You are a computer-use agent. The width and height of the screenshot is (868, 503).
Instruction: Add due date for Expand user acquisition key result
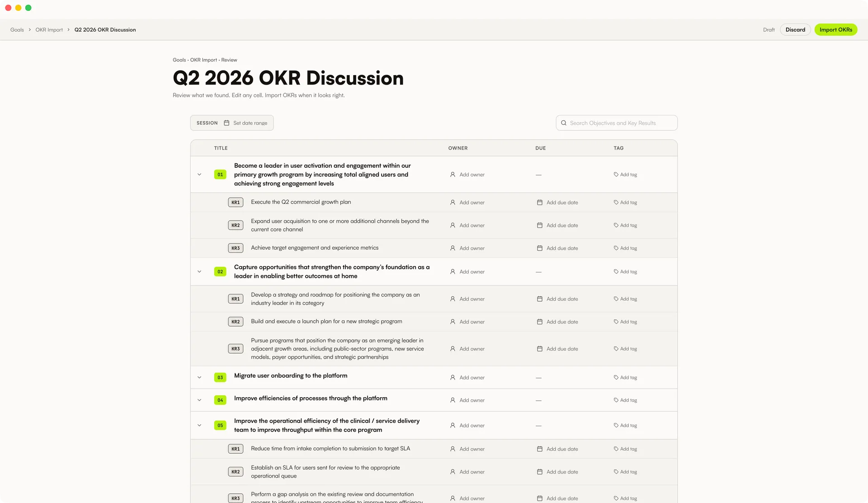(557, 225)
